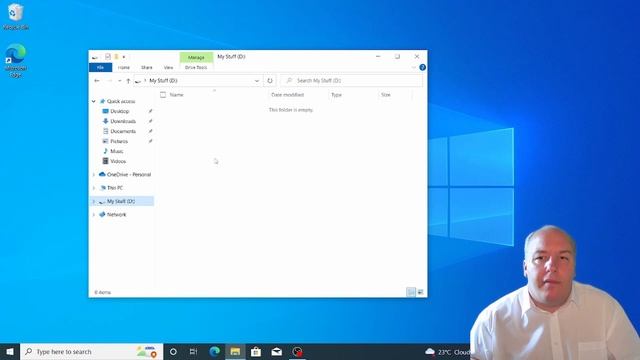This screenshot has height=360, width=640.
Task: Open the address bar history dropdown
Action: point(257,81)
